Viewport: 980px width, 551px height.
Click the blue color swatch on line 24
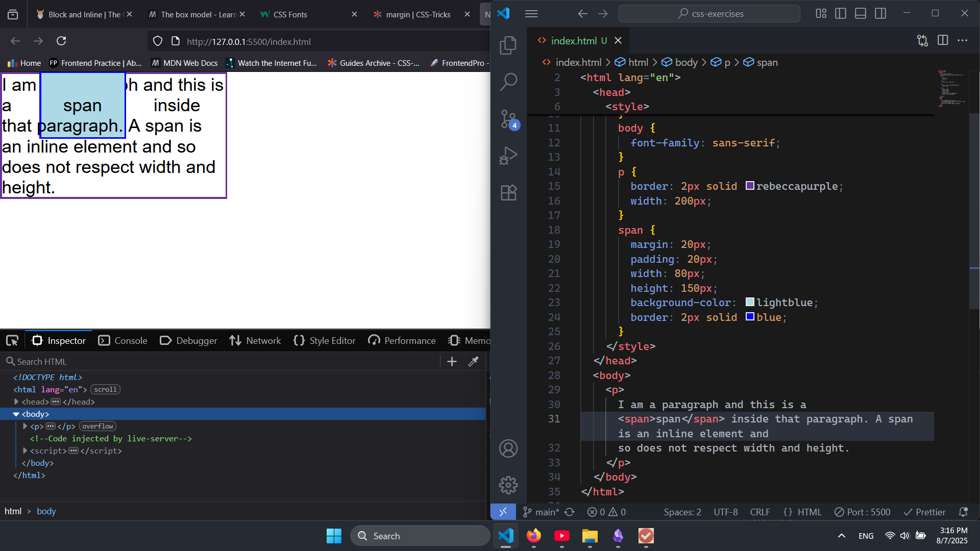750,316
